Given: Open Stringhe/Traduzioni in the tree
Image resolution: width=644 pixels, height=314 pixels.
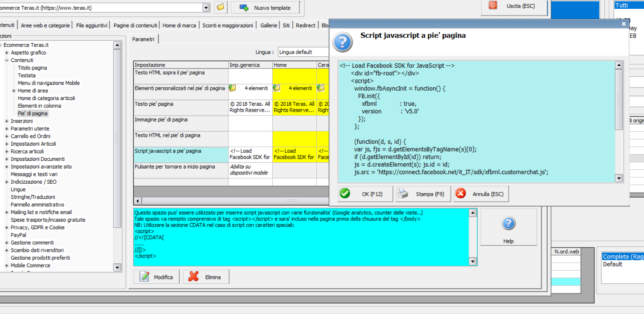Looking at the screenshot, I should 33,197.
